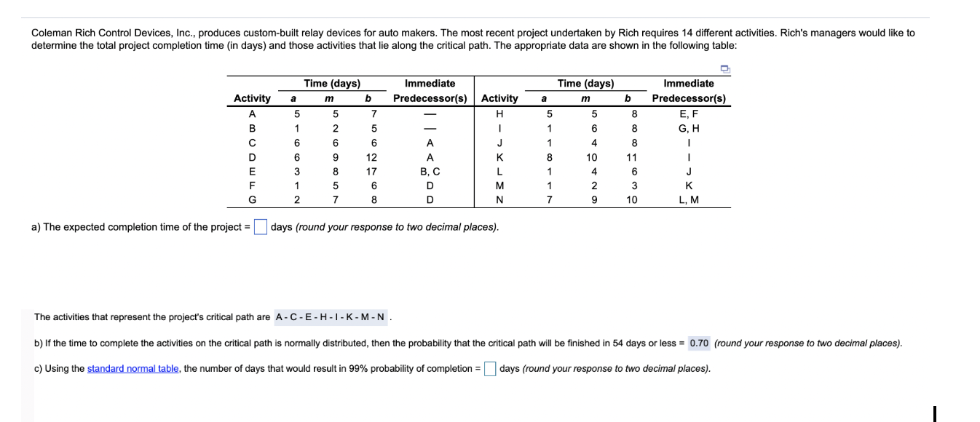This screenshot has height=422, width=980.
Task: Click the left Activity column header
Action: 252,98
